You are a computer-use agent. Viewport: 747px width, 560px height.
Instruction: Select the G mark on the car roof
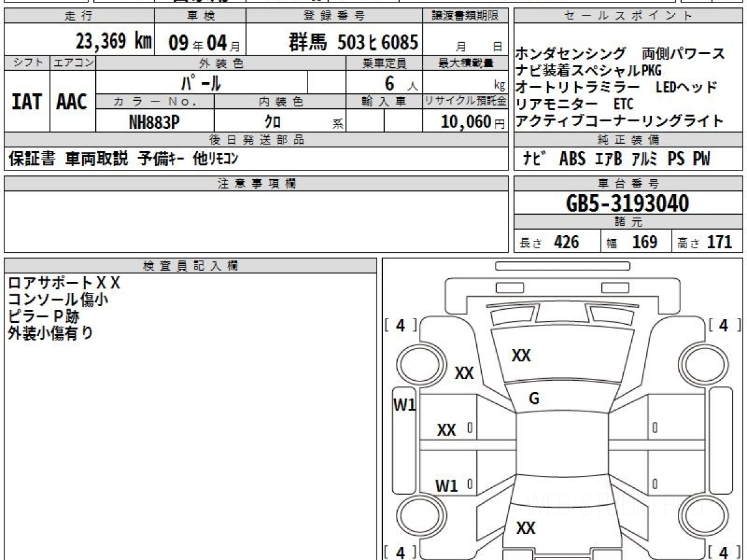(x=533, y=399)
